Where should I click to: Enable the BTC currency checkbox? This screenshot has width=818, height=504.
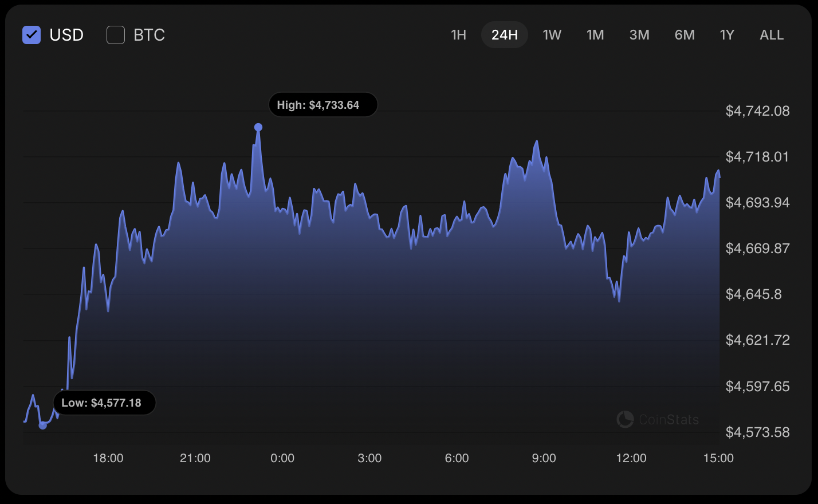click(116, 35)
